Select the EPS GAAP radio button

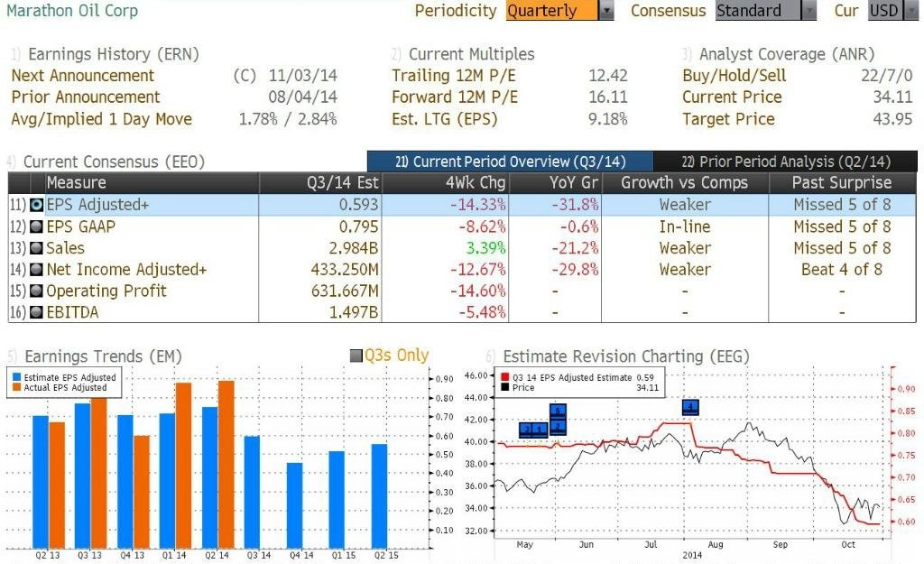click(x=36, y=227)
